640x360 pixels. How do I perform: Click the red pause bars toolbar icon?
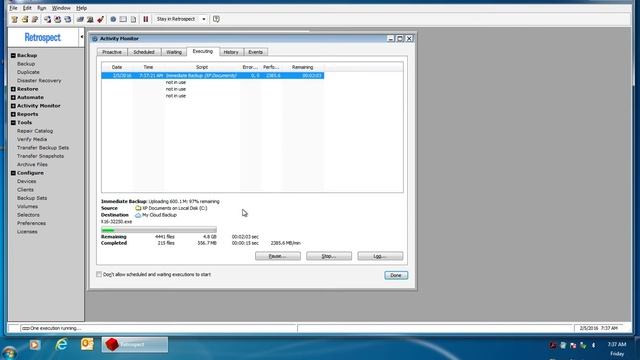pos(146,19)
